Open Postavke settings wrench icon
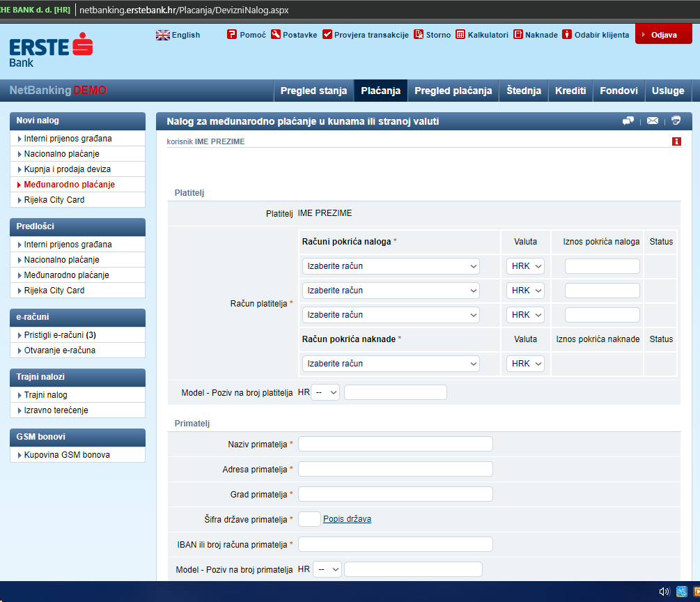This screenshot has height=602, width=700. pos(276,35)
